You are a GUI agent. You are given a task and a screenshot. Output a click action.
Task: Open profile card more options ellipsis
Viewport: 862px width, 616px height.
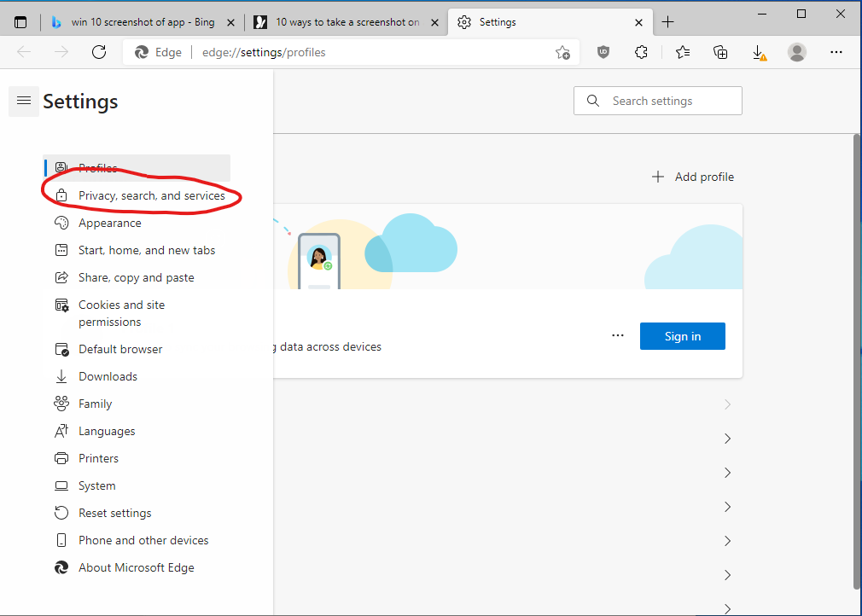pyautogui.click(x=617, y=335)
